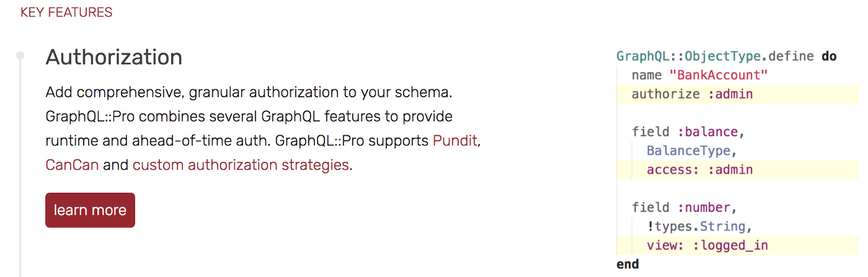Open the CanCan link
Image resolution: width=868 pixels, height=277 pixels.
pos(72,165)
